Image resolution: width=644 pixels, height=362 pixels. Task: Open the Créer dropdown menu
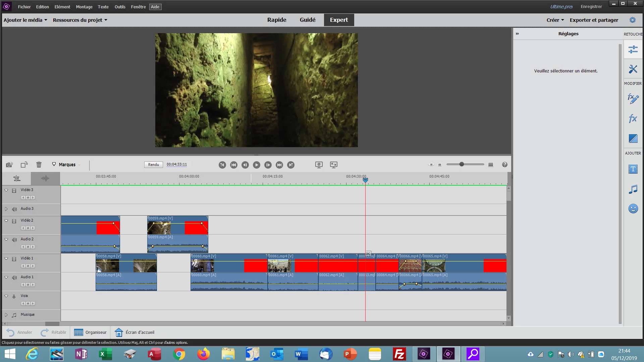point(555,20)
